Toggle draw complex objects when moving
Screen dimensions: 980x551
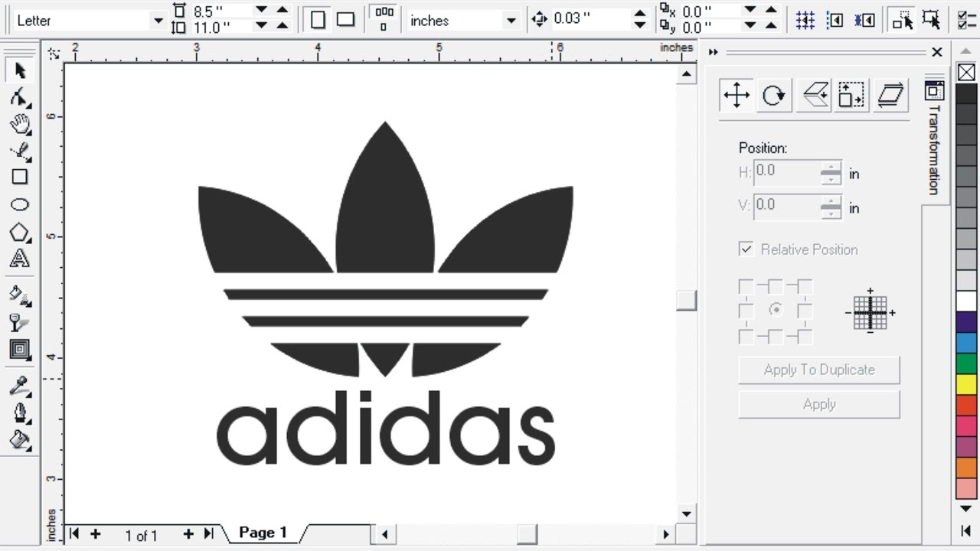903,20
